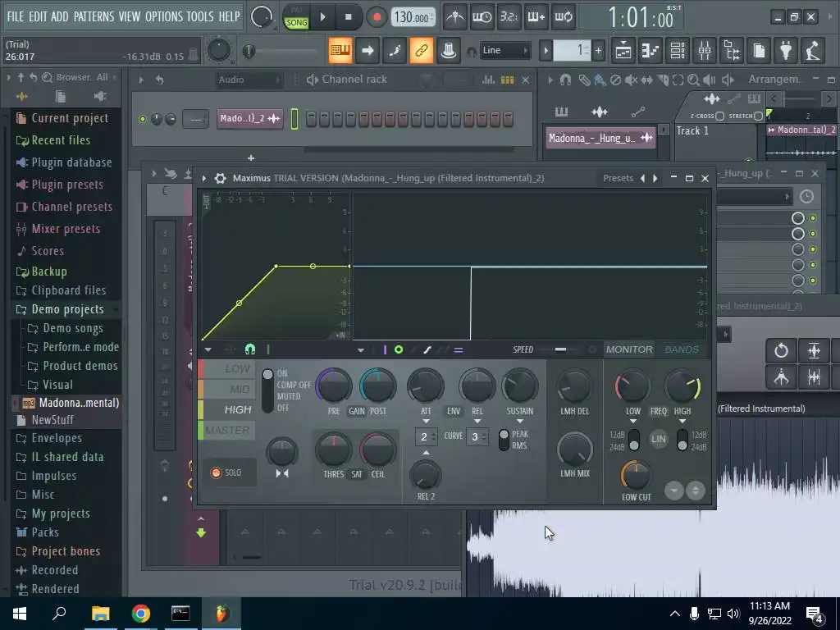Open the Maximus Presets selector

click(618, 178)
